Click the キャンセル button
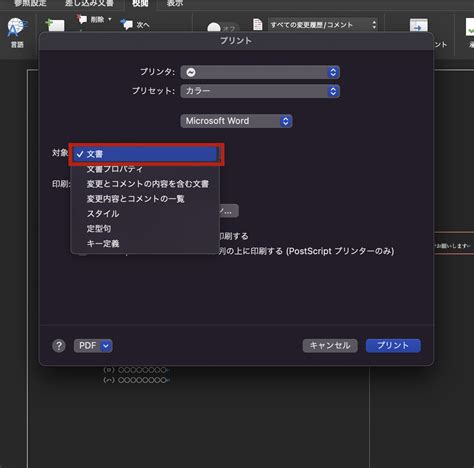 point(330,346)
